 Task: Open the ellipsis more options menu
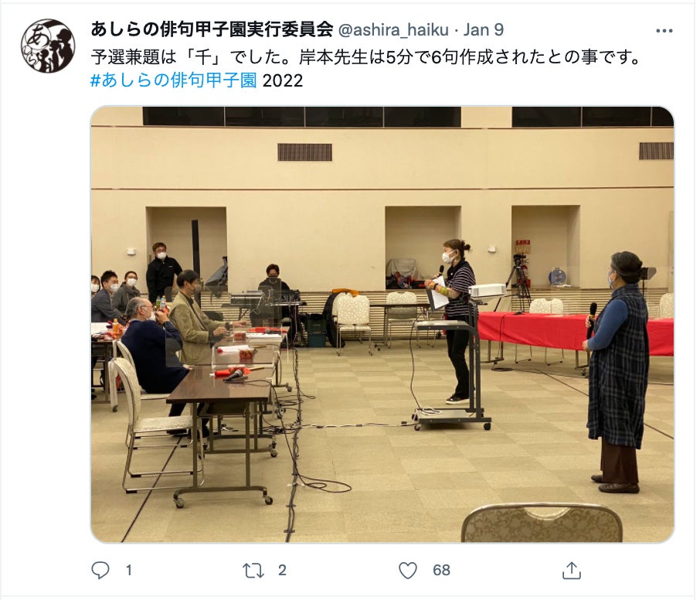click(x=664, y=31)
